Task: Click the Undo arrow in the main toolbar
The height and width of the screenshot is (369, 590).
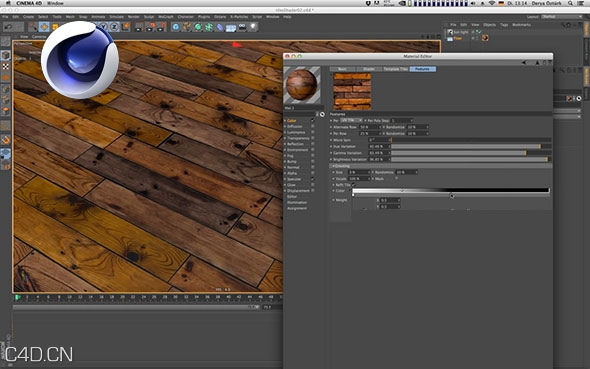Action: pos(8,27)
